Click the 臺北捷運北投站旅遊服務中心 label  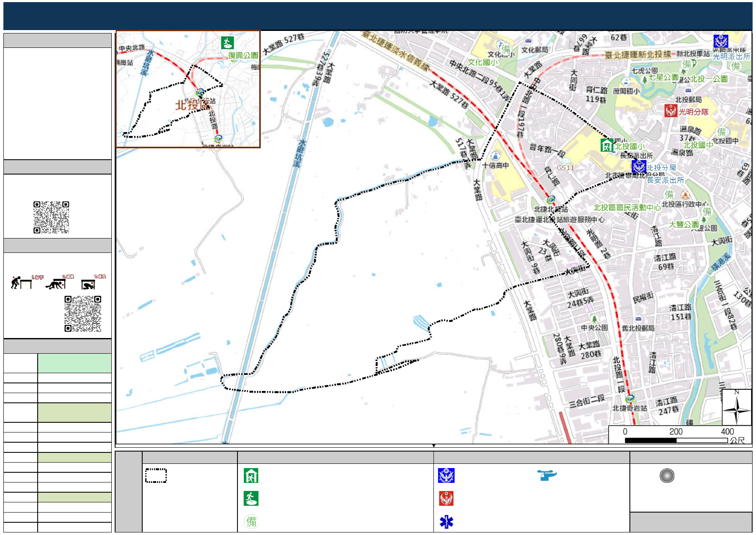[559, 219]
